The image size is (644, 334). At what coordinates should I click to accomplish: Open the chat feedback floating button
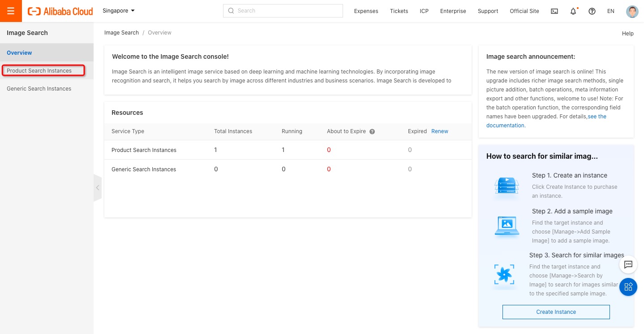coord(628,265)
